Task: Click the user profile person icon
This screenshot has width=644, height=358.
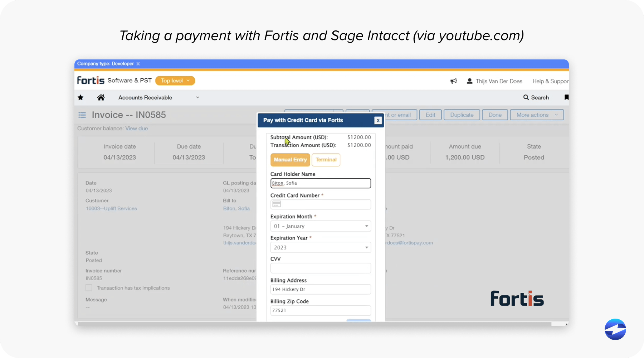Action: pos(469,81)
